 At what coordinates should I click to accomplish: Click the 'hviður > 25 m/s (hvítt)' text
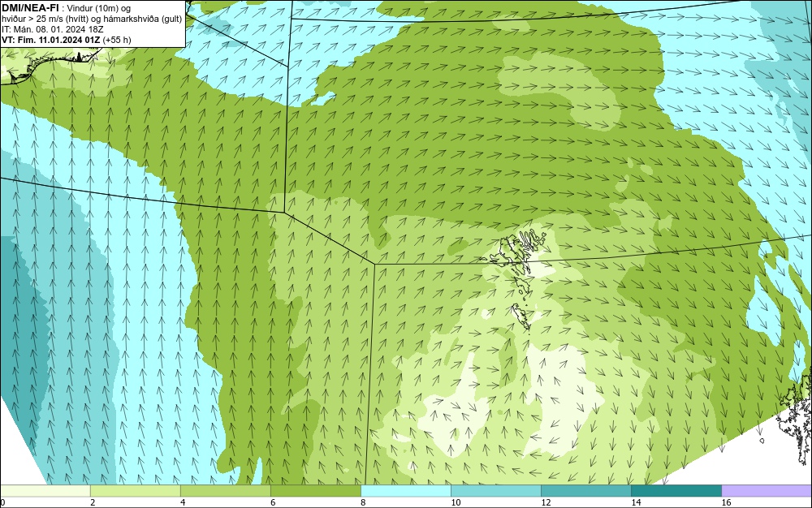tap(45, 19)
